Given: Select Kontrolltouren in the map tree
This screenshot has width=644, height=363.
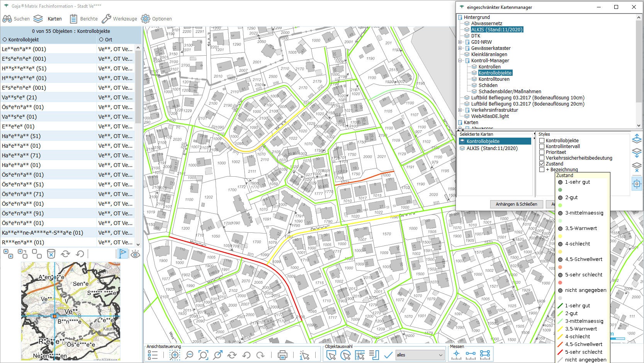Looking at the screenshot, I should [x=494, y=79].
